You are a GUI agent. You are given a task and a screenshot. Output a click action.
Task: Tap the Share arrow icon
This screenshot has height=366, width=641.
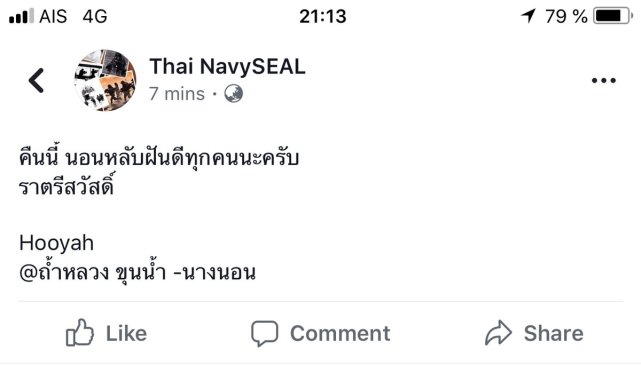pos(498,333)
